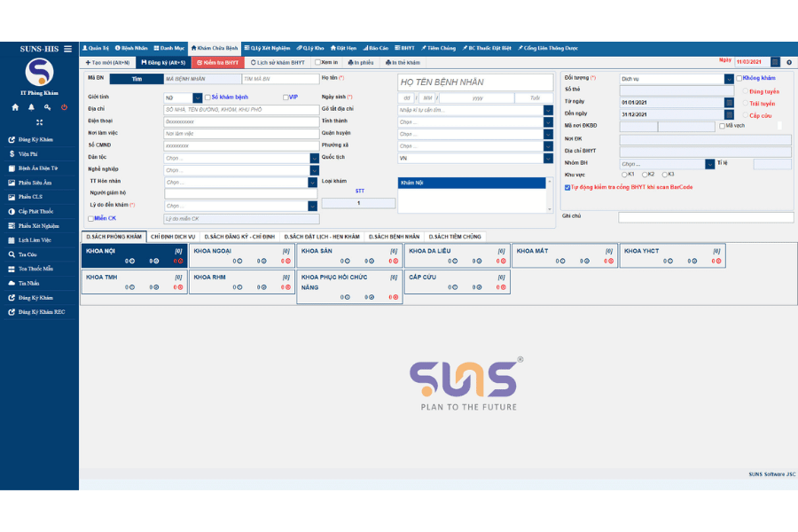The height and width of the screenshot is (532, 798).
Task: Go to home via the house icon
Action: pyautogui.click(x=15, y=107)
